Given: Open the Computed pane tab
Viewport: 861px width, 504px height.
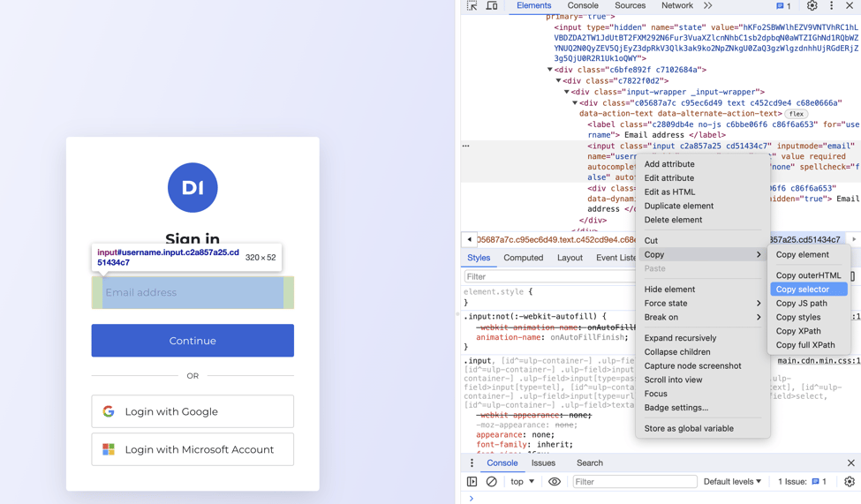Looking at the screenshot, I should (524, 258).
